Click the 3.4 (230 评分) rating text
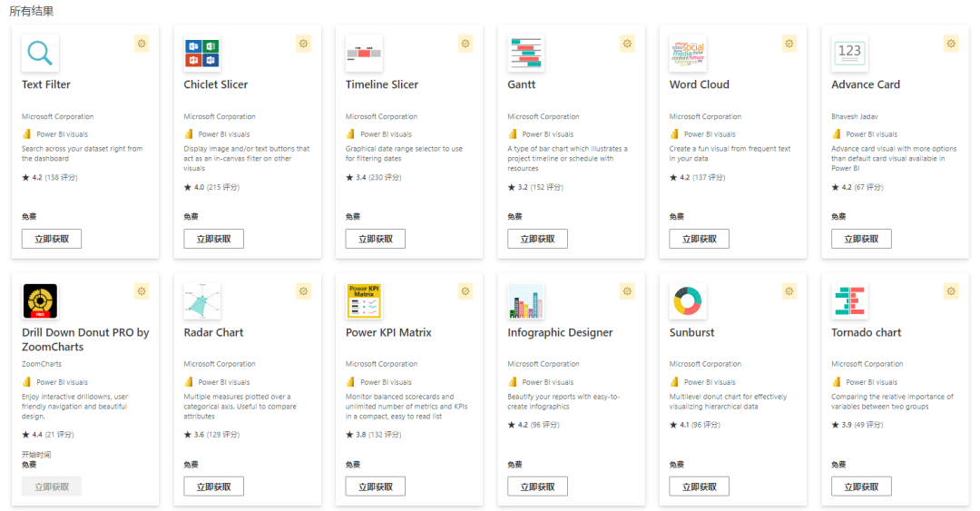Screen dimensions: 980x511 pyautogui.click(x=374, y=178)
